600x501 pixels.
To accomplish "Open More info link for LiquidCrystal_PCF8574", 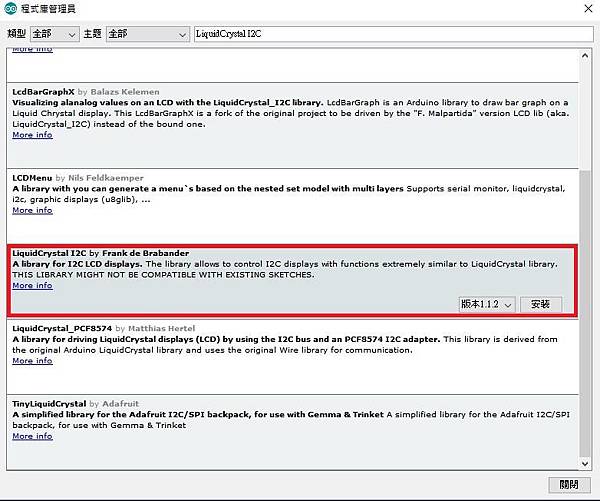I will [x=32, y=361].
